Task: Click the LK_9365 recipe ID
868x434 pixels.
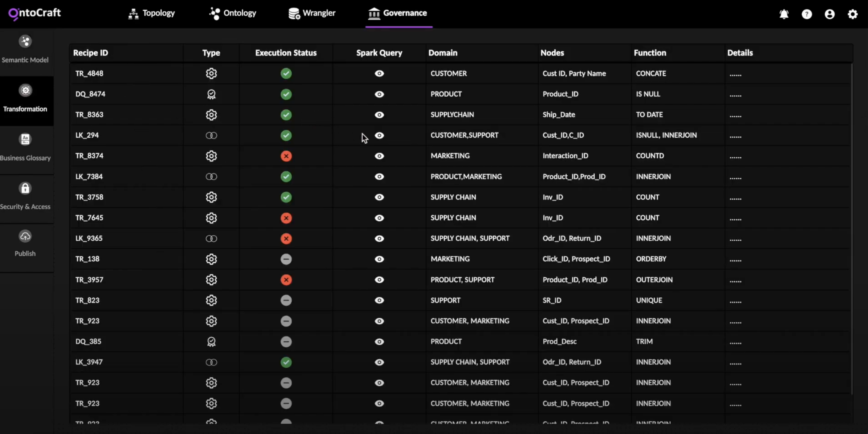Action: click(x=89, y=238)
